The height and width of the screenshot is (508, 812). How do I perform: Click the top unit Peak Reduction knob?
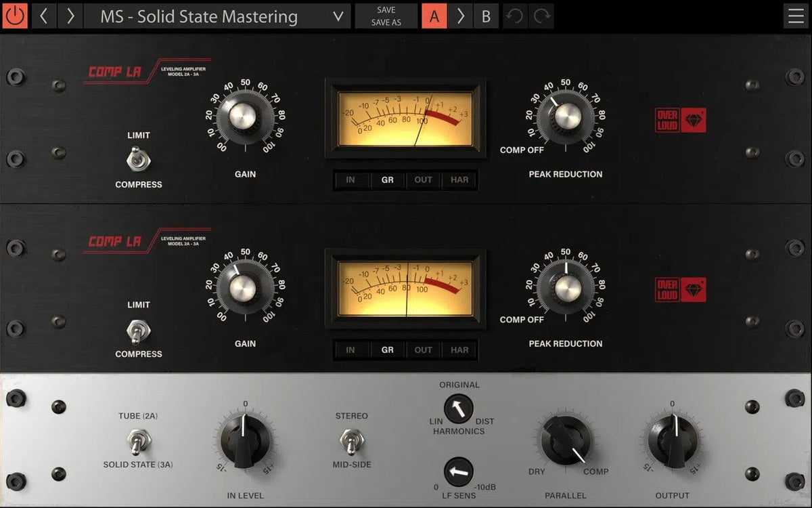[564, 118]
